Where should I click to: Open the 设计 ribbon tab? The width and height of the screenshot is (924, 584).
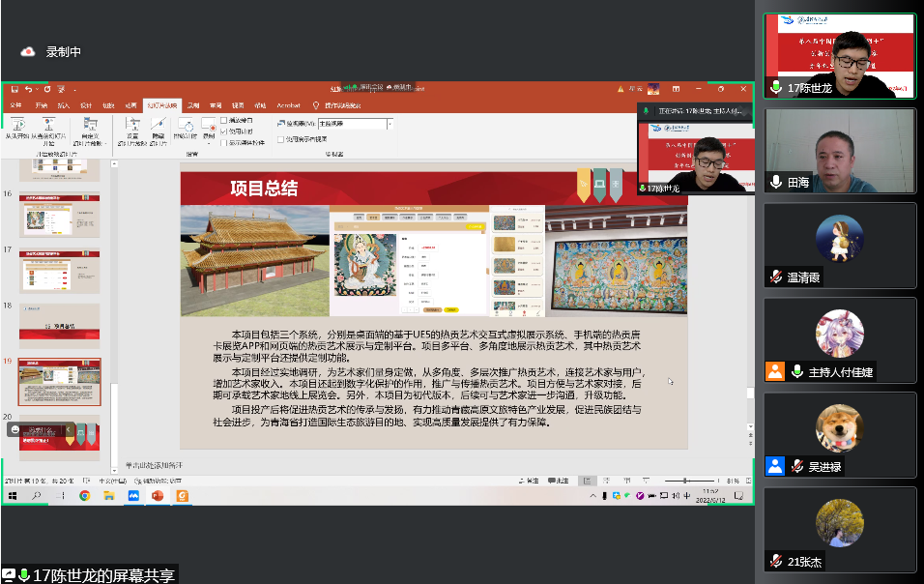pyautogui.click(x=86, y=104)
